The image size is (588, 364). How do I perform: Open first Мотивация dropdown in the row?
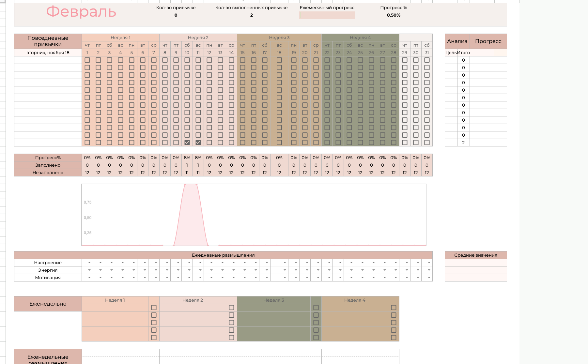89,278
